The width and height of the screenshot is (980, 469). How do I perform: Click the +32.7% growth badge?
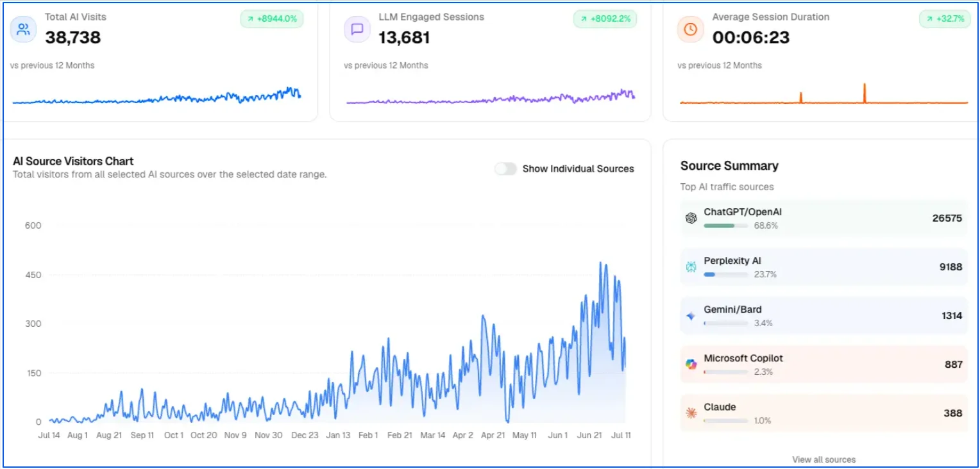[945, 19]
